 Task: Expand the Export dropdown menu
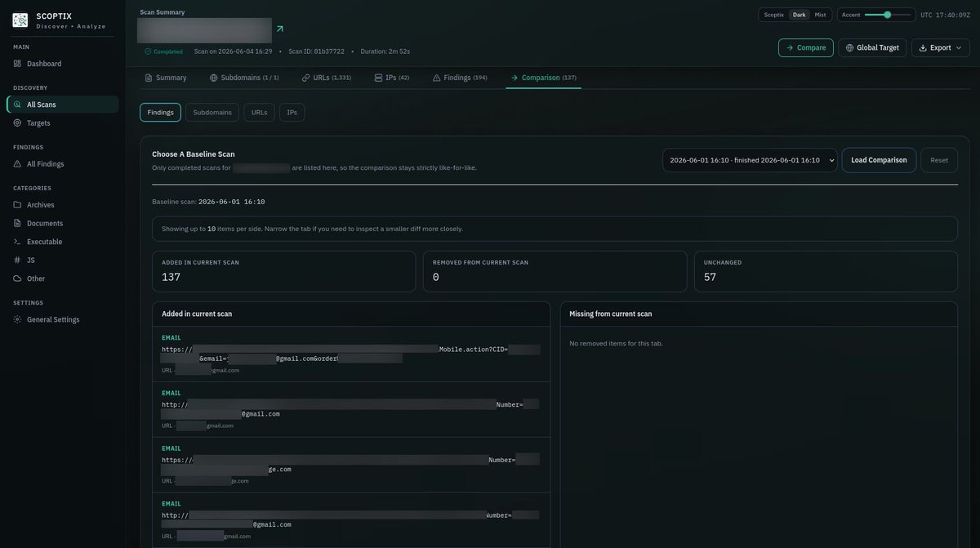point(941,47)
